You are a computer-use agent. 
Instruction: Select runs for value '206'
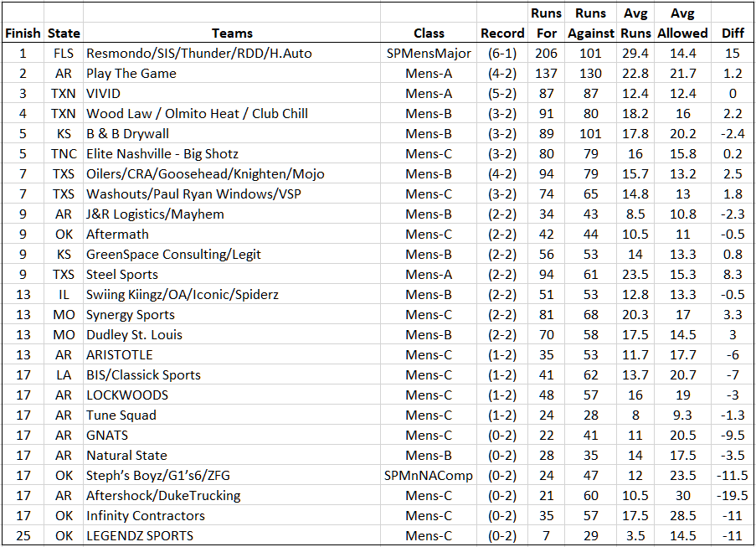[546, 53]
